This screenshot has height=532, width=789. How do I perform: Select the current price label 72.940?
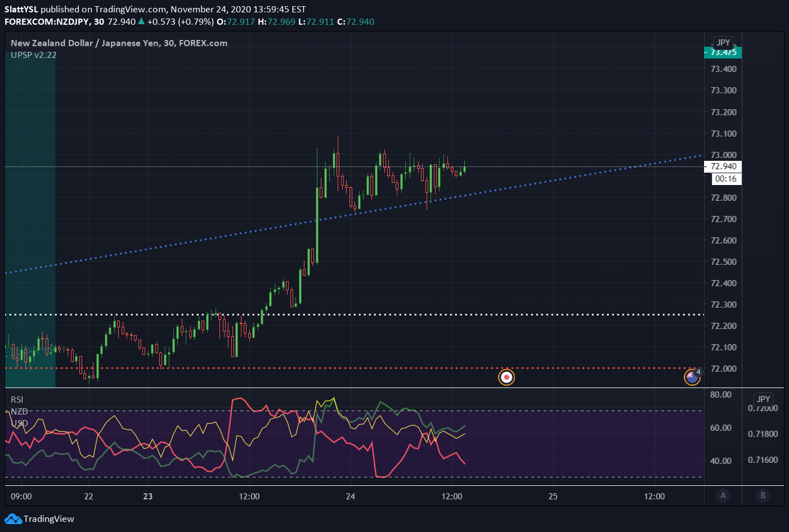click(x=723, y=166)
